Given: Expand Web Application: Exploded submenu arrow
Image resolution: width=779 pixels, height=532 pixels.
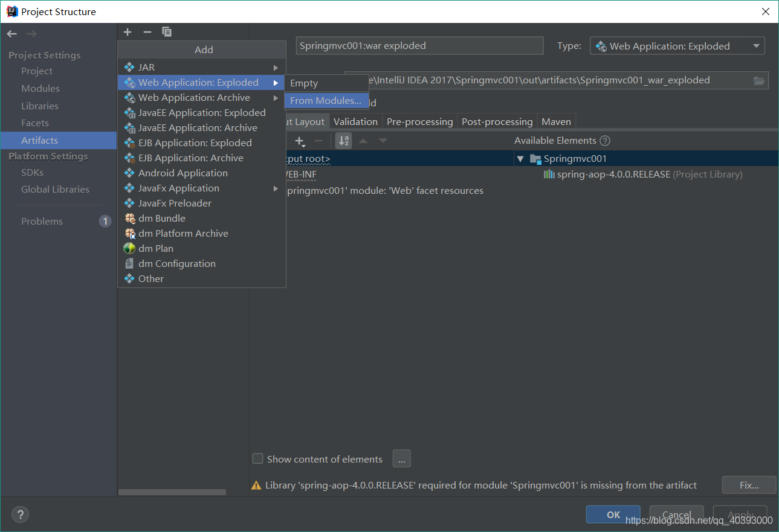Looking at the screenshot, I should 276,83.
